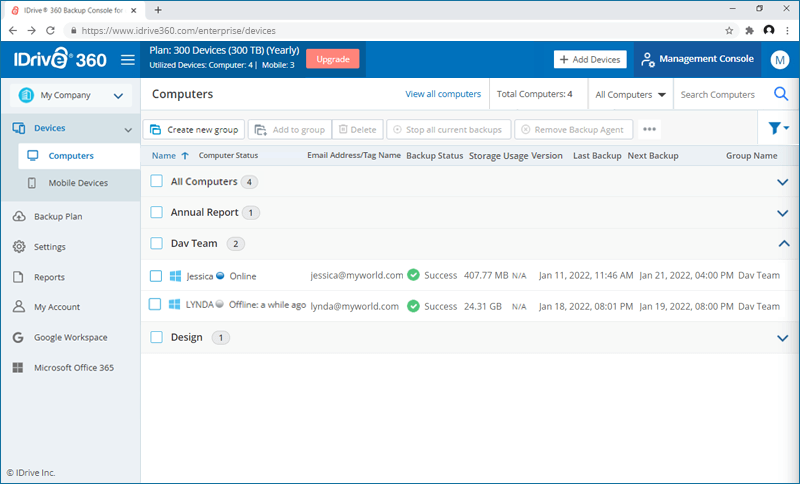Click the Delete toolbar button
This screenshot has height=484, width=800.
pyautogui.click(x=358, y=130)
